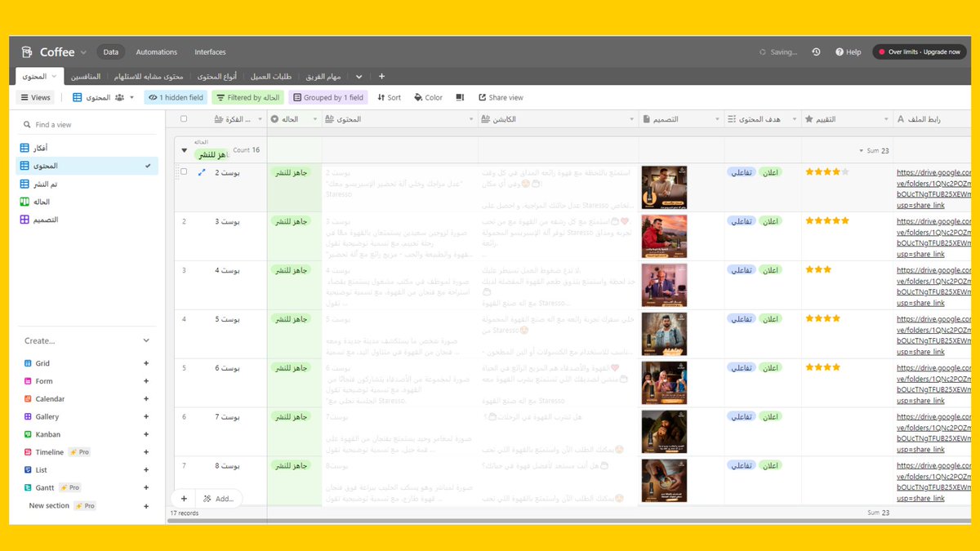Open the design thumbnail in بوست 7 row
Image resolution: width=980 pixels, height=551 pixels.
(664, 432)
